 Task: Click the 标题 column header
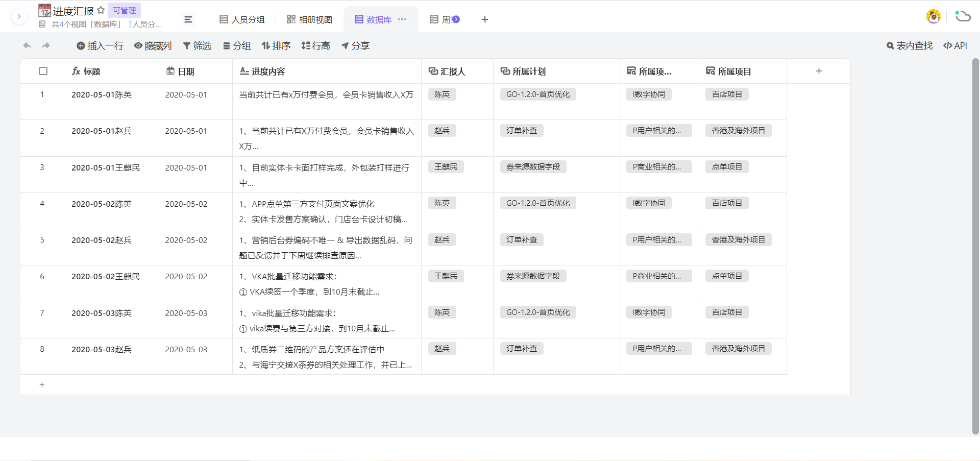(x=111, y=71)
